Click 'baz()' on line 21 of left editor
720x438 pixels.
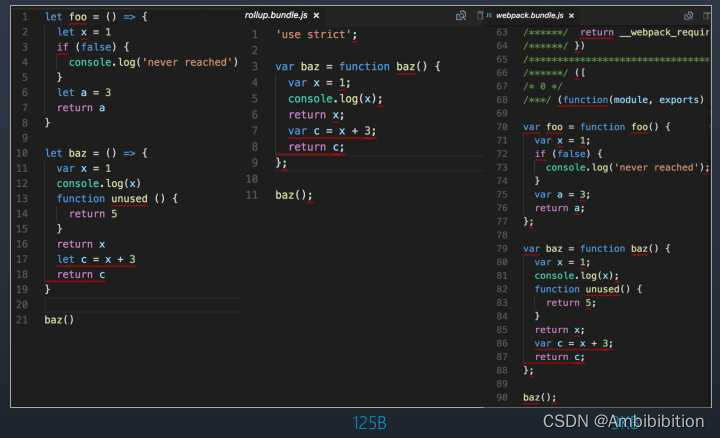[x=59, y=320]
